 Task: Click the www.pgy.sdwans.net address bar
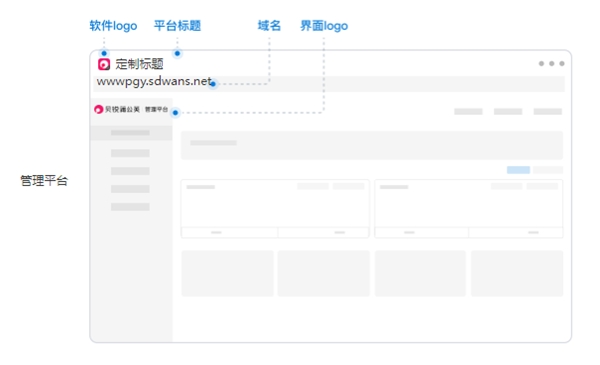click(x=329, y=84)
